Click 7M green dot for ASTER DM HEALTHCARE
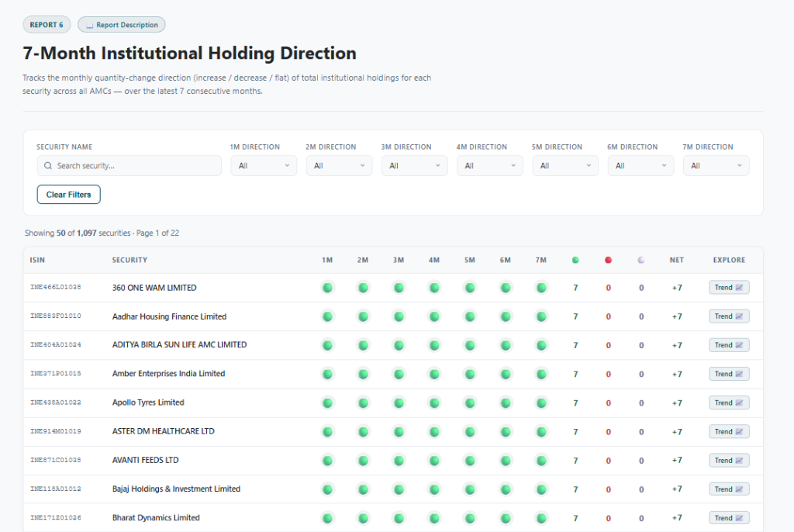This screenshot has height=532, width=794. point(541,432)
